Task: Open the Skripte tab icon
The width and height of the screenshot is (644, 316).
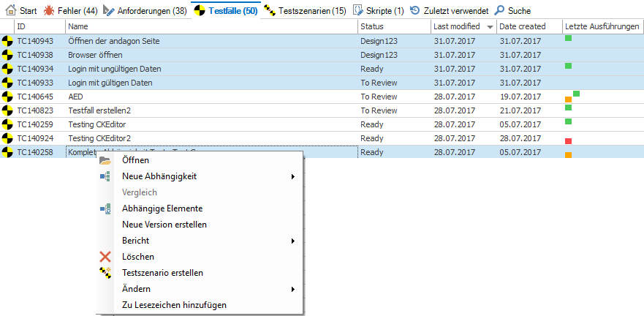Action: point(357,11)
